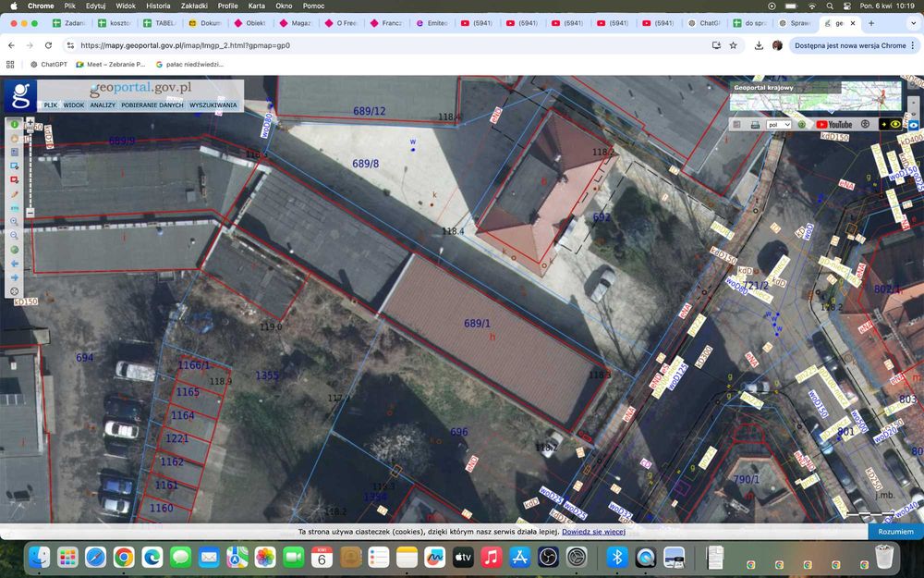The image size is (924, 578).
Task: Open Safari from the Dock
Action: [x=95, y=557]
